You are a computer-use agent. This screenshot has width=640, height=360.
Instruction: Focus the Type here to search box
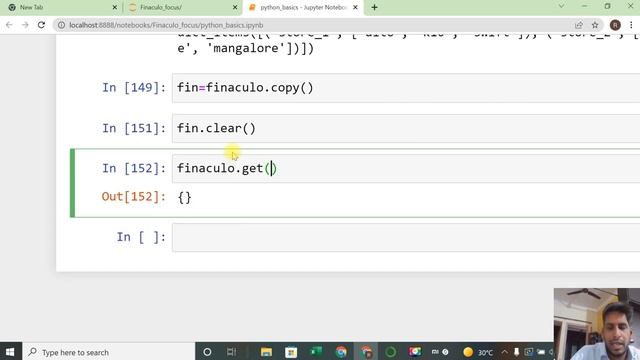[x=109, y=352]
